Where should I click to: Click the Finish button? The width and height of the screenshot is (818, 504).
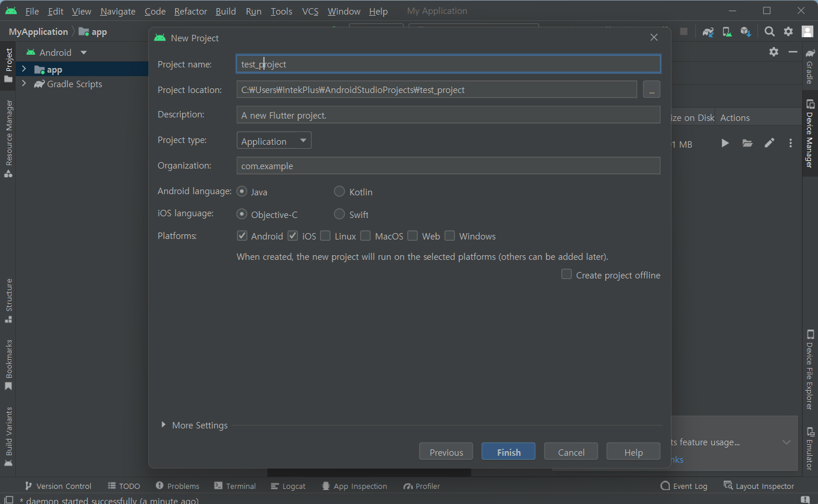pos(508,452)
